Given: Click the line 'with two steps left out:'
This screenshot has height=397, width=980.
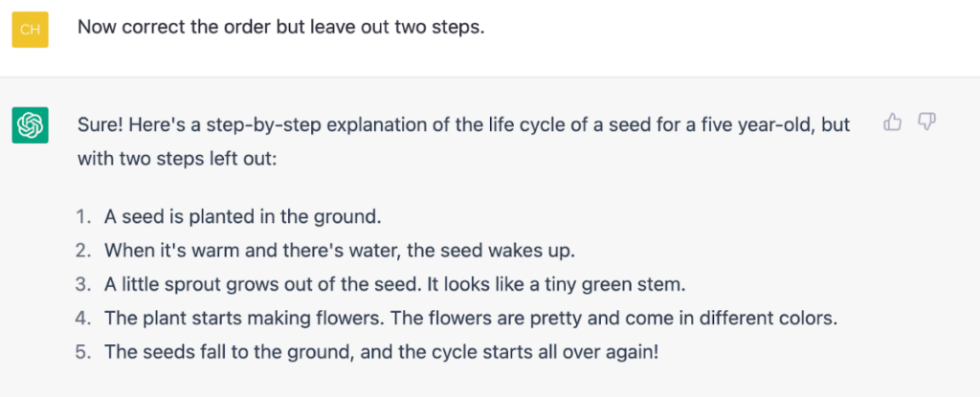Looking at the screenshot, I should coord(177,158).
